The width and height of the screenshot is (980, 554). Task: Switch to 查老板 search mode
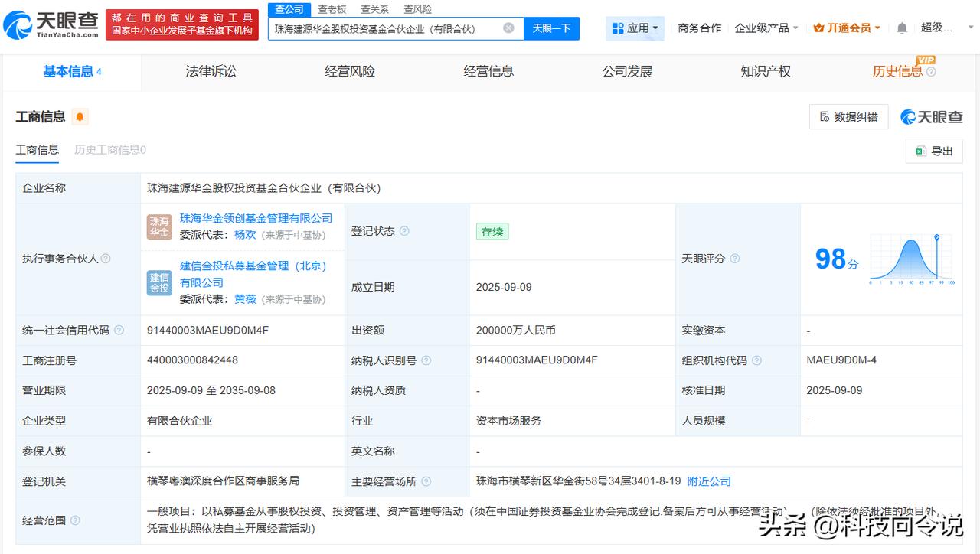tap(332, 9)
